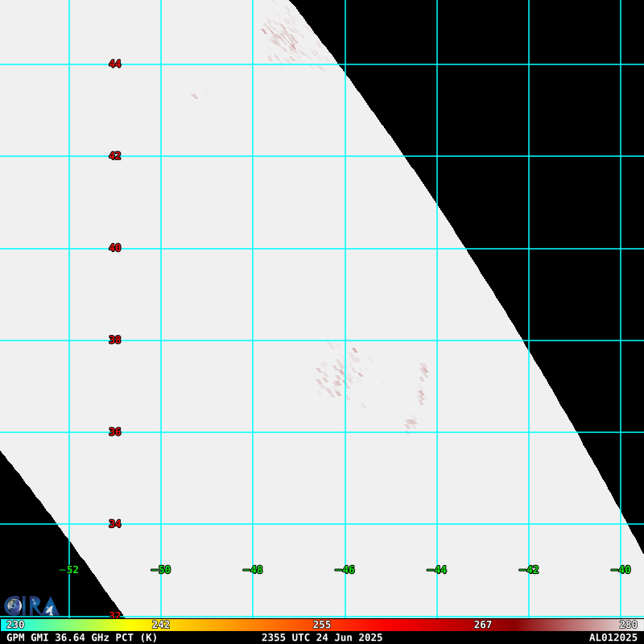Click the latitude label 44

point(115,64)
